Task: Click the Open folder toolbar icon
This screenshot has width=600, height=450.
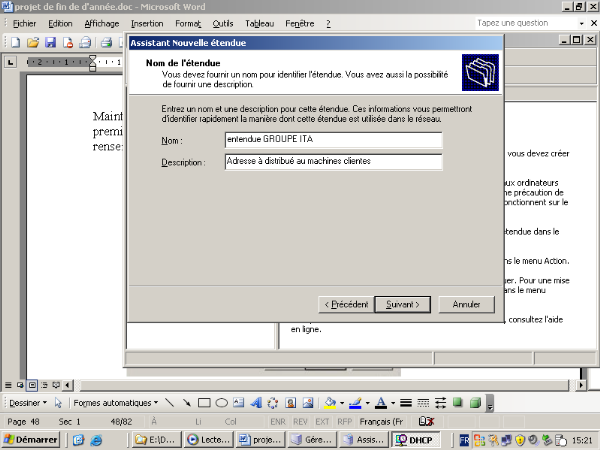Action: click(33, 43)
